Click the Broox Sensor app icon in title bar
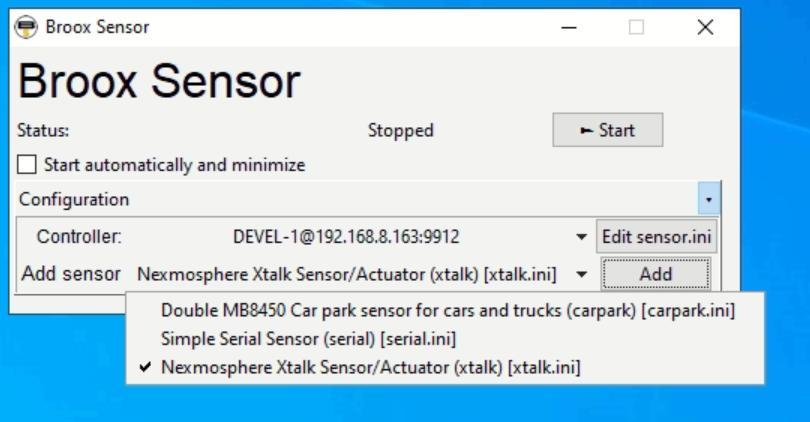The image size is (810, 422). 26,27
